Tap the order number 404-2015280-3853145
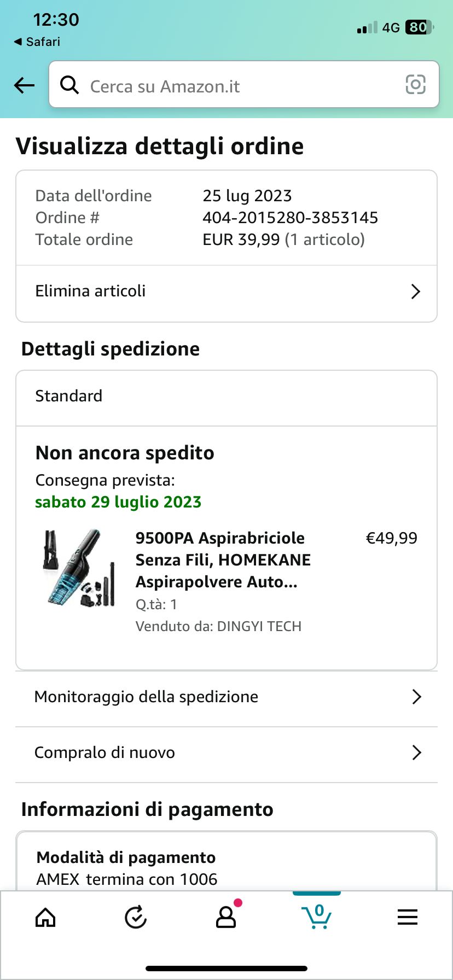The height and width of the screenshot is (980, 453). tap(290, 218)
